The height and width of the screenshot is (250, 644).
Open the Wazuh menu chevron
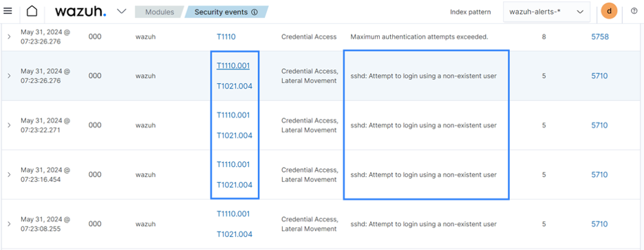pos(122,12)
